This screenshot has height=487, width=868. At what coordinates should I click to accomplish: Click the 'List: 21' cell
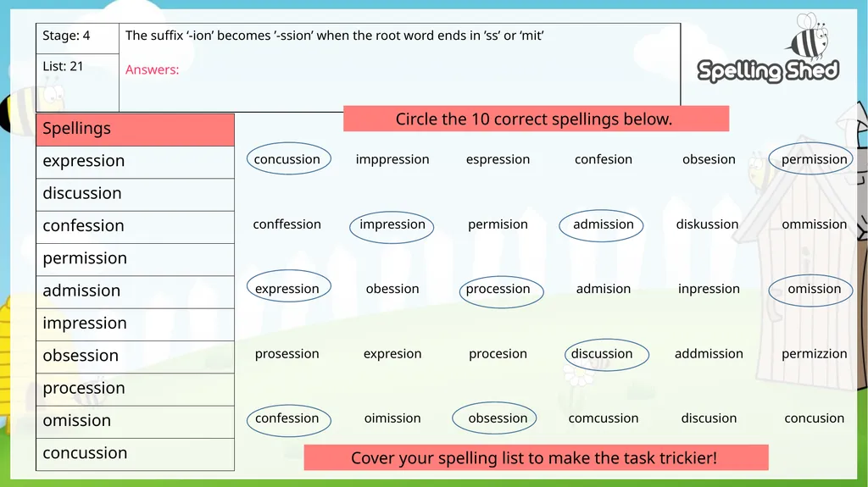coord(77,82)
